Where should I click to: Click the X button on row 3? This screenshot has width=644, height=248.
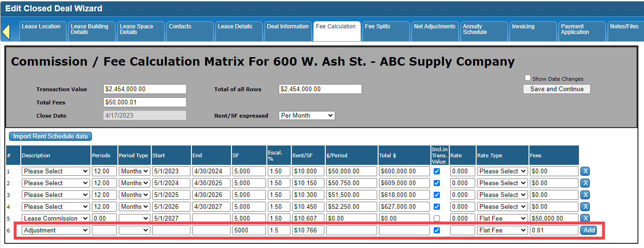585,195
